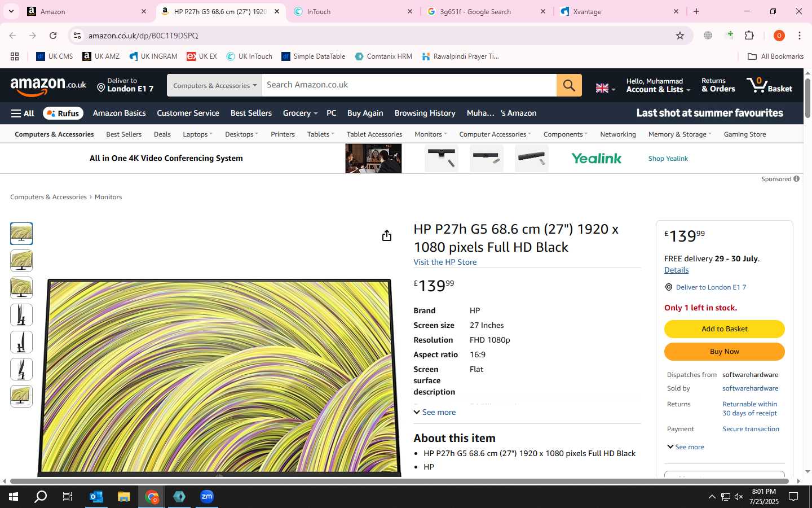Open new browser tab
812x508 pixels.
[696, 11]
